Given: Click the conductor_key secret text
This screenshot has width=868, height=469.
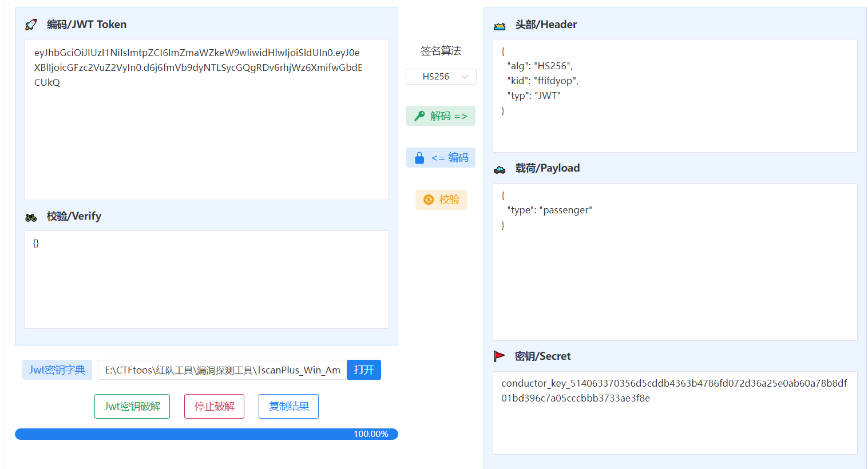Looking at the screenshot, I should click(x=674, y=391).
